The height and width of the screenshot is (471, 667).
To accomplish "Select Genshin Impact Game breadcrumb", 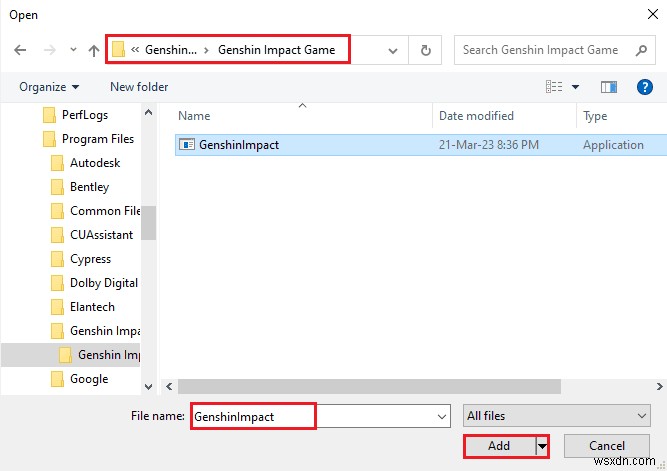I will [276, 50].
